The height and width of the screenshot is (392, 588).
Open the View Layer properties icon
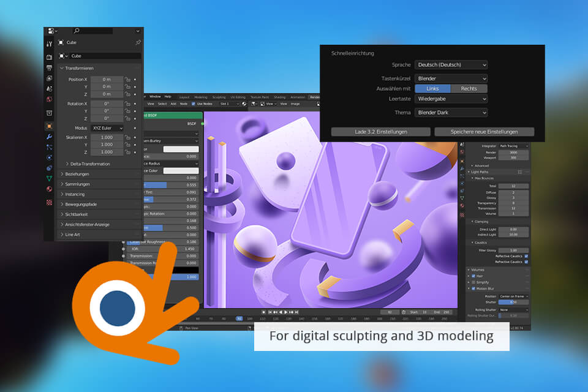(49, 78)
